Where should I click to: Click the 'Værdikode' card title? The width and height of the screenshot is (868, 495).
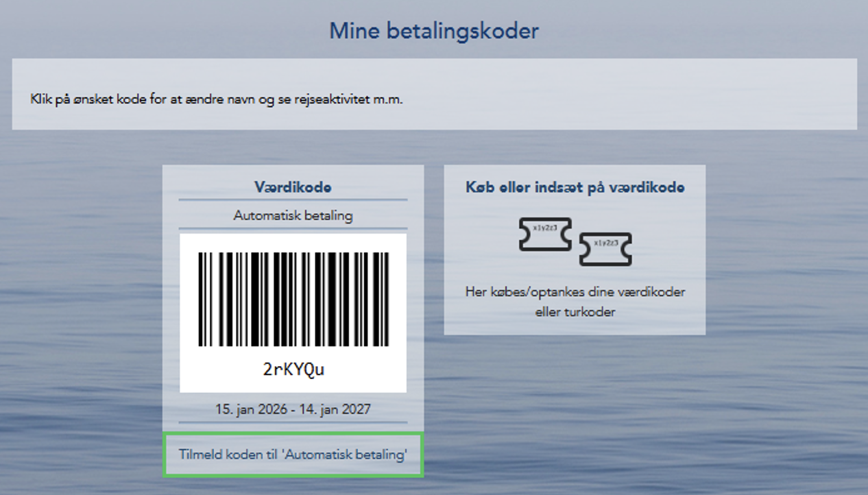(293, 187)
